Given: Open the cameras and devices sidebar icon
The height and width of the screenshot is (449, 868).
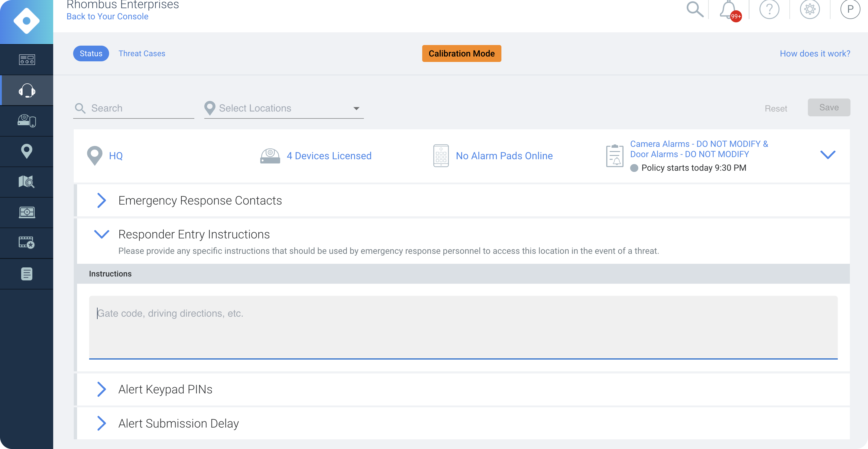Looking at the screenshot, I should pos(27,121).
